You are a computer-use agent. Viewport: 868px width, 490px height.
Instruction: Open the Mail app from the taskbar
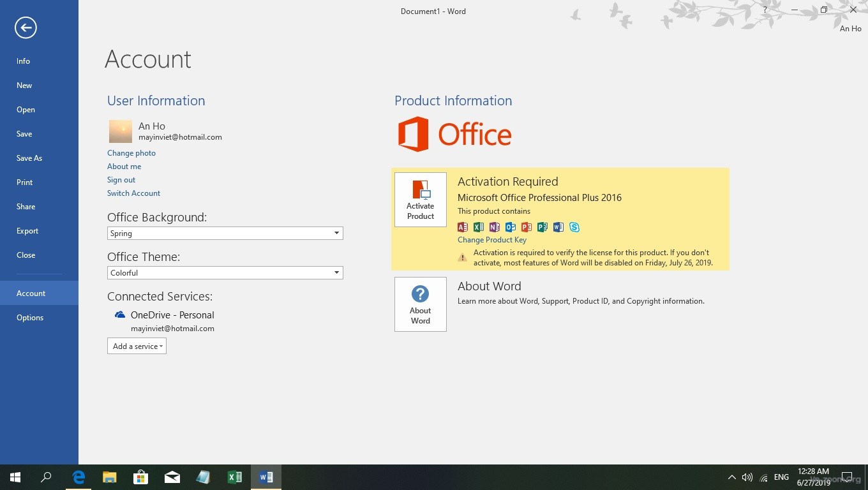[172, 477]
